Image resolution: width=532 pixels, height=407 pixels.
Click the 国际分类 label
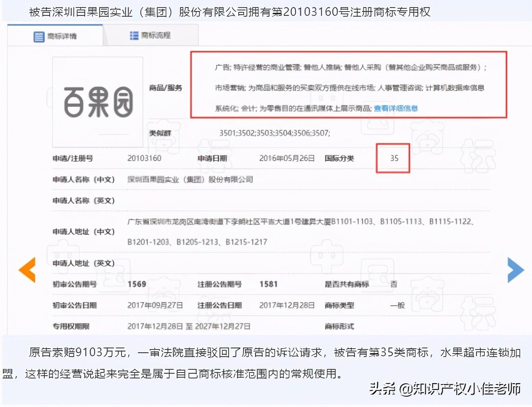pyautogui.click(x=339, y=158)
